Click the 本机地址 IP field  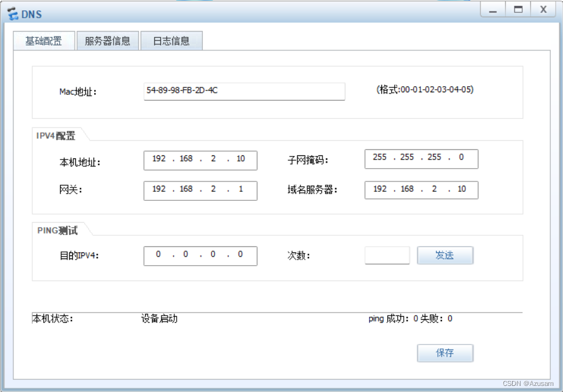[x=200, y=160]
